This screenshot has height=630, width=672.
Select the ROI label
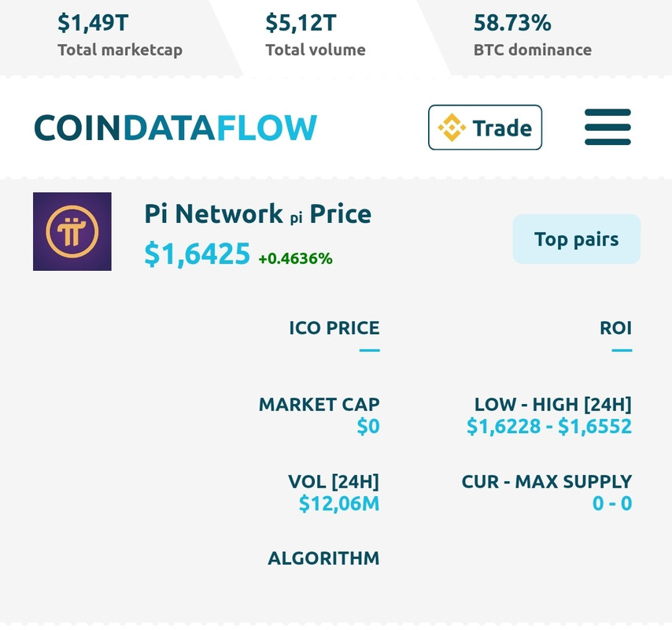click(615, 328)
